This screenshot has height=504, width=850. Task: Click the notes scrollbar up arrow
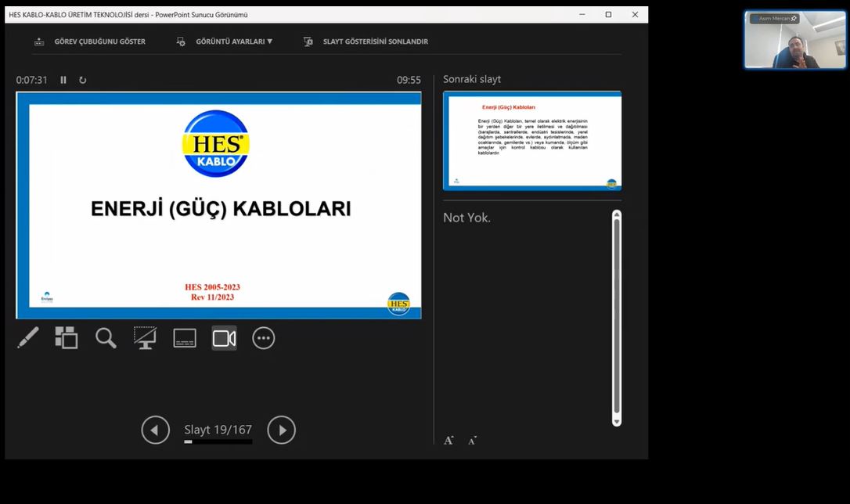pos(616,214)
